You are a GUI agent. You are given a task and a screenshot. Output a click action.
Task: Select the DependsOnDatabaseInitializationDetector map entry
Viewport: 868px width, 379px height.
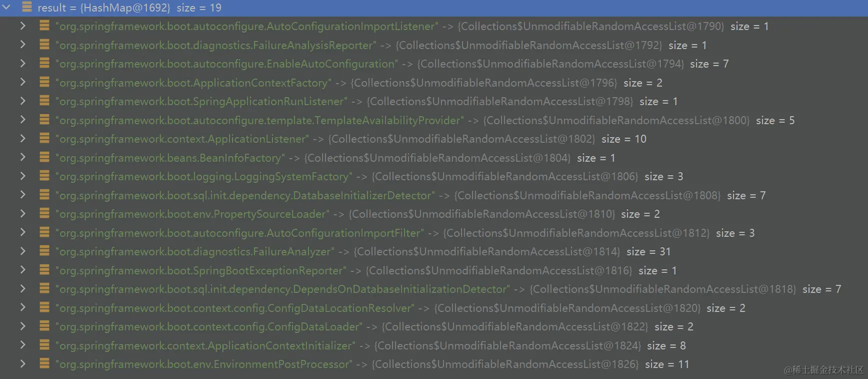(x=434, y=289)
